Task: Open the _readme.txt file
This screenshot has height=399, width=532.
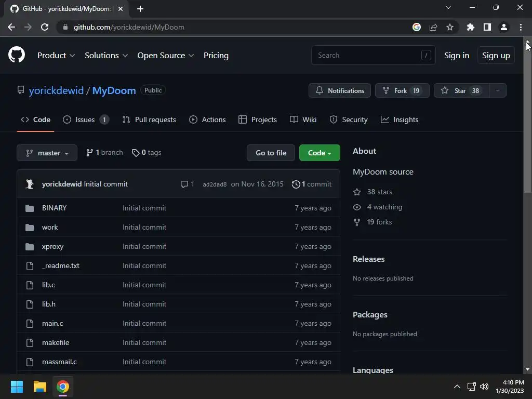Action: [61, 265]
